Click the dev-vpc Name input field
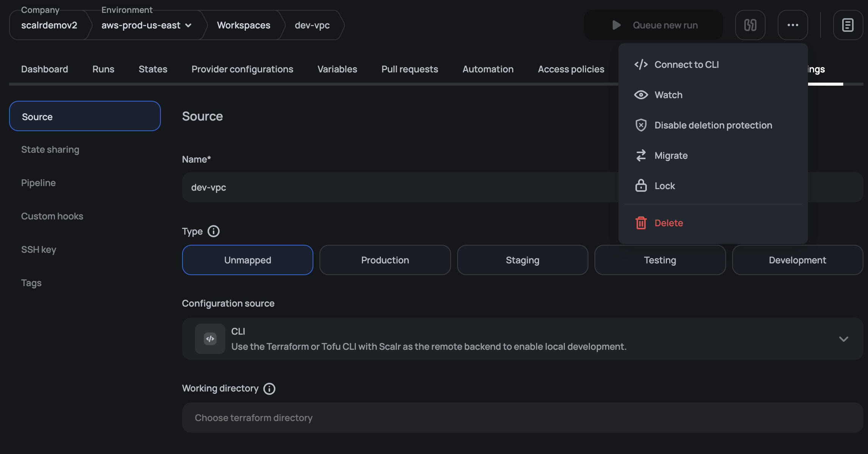The image size is (868, 454). [x=398, y=187]
